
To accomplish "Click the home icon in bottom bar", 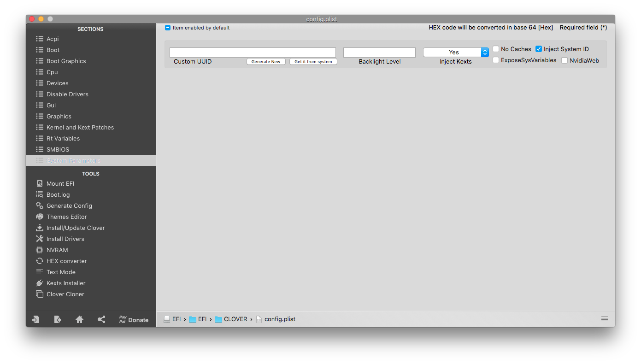I will (x=79, y=319).
